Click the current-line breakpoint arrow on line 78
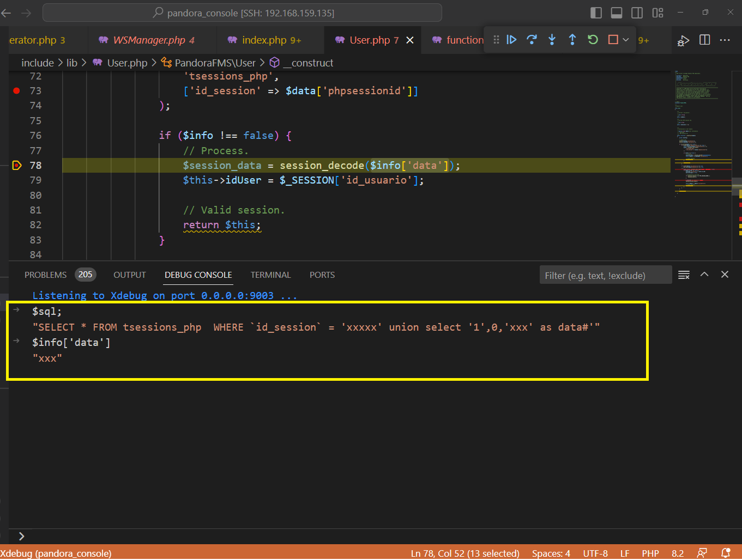742x560 pixels. 16,165
